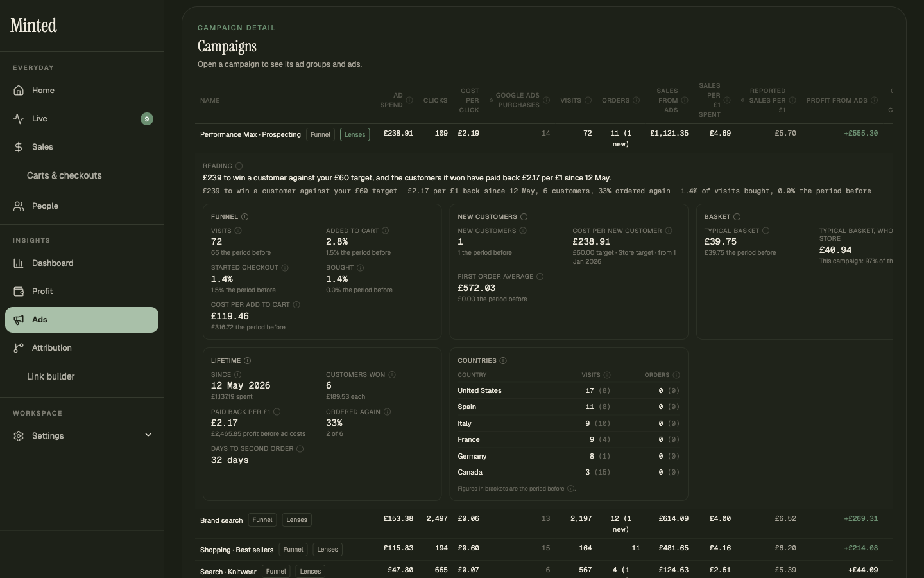Click the info icon beside Reading

[239, 166]
